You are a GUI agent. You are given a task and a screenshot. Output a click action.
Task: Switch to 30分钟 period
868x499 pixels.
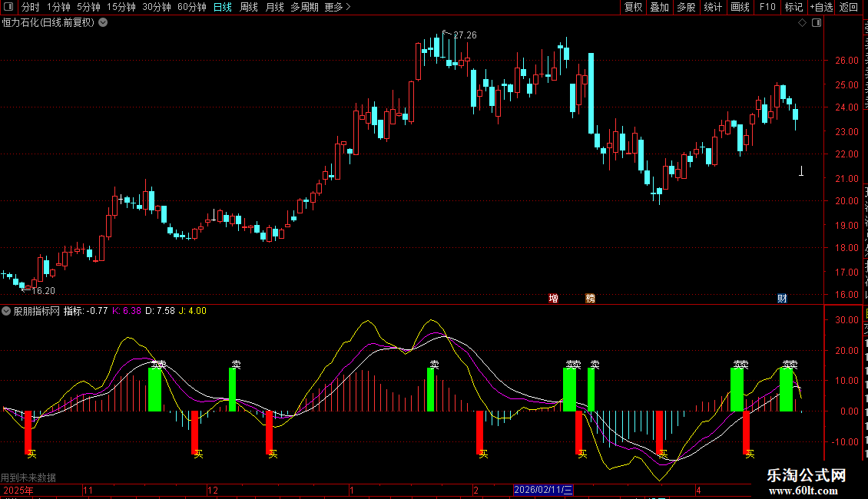[x=157, y=7]
